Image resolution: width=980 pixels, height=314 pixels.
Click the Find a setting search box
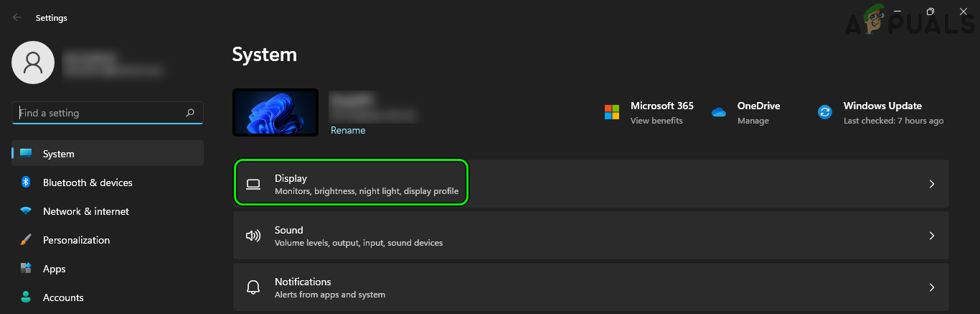[x=100, y=113]
